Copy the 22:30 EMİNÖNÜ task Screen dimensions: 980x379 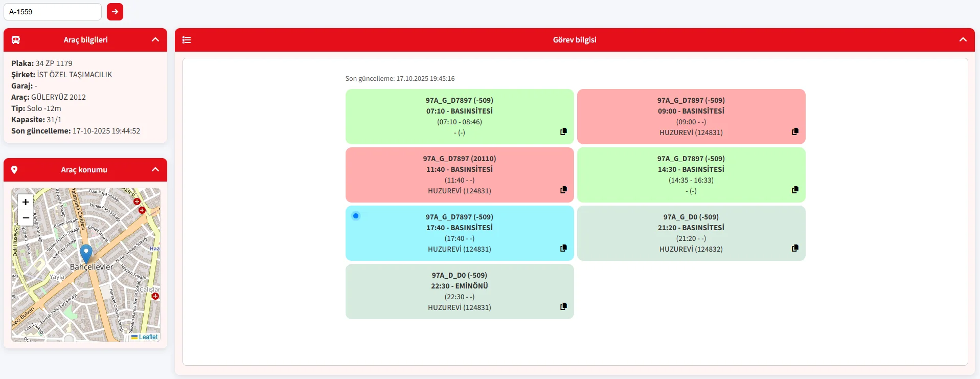[563, 306]
